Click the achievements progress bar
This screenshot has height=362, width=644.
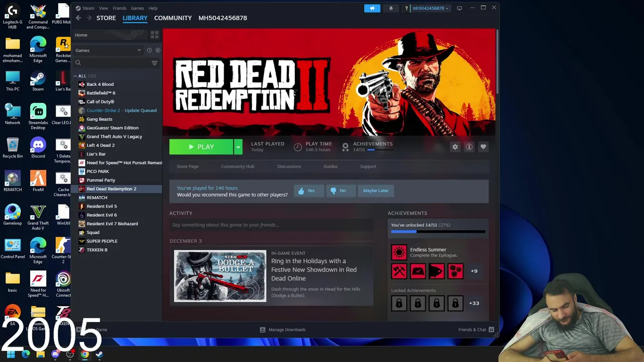tap(438, 232)
